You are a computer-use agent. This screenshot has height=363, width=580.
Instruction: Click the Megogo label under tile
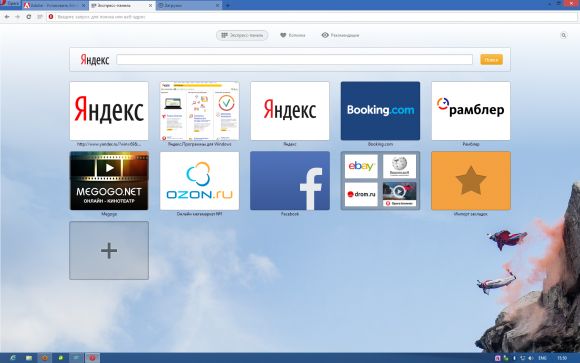pyautogui.click(x=109, y=214)
